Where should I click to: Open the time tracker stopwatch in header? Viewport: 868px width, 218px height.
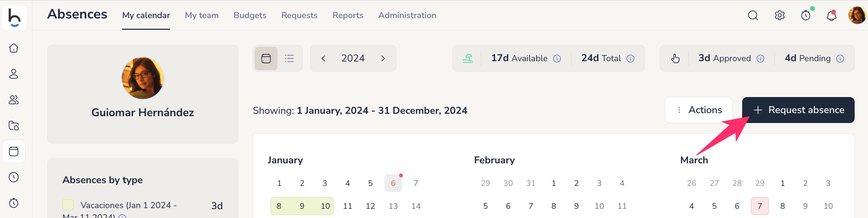[806, 15]
